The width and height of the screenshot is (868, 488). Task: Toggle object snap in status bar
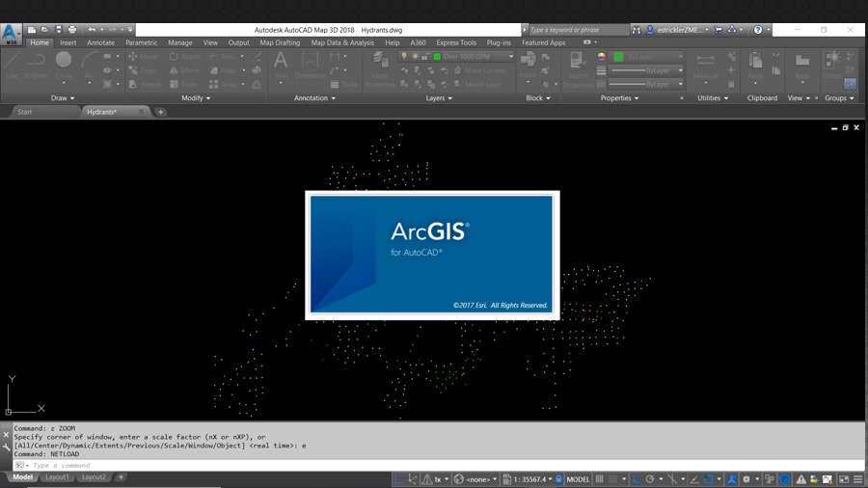709,479
